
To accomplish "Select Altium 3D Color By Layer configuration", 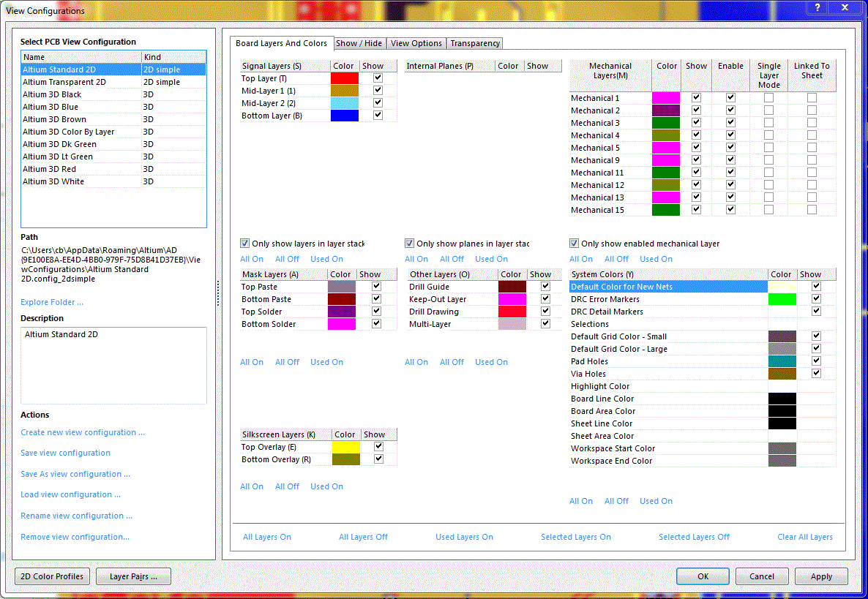I will (x=113, y=132).
